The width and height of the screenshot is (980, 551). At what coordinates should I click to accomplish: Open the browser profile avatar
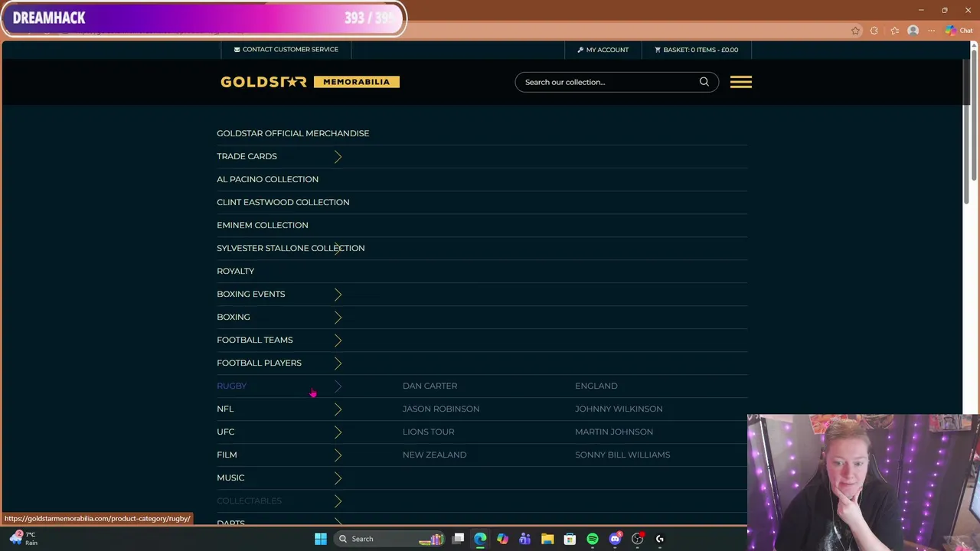pyautogui.click(x=913, y=31)
